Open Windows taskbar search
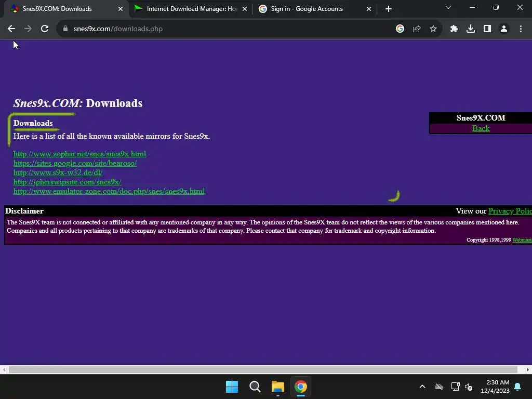 pyautogui.click(x=255, y=387)
